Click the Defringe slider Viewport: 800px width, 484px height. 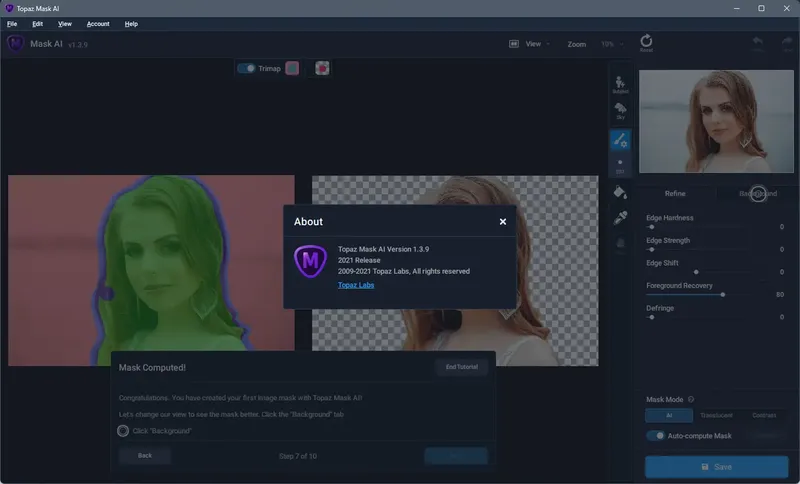[x=694, y=317]
